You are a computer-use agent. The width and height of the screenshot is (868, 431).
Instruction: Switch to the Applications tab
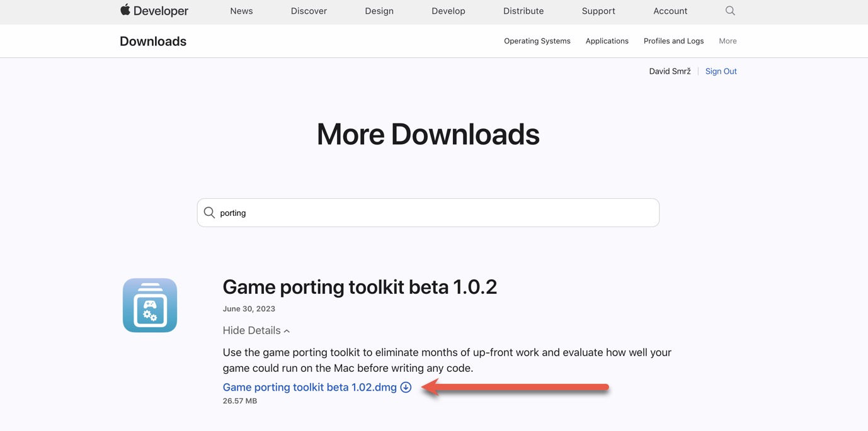[x=607, y=41]
